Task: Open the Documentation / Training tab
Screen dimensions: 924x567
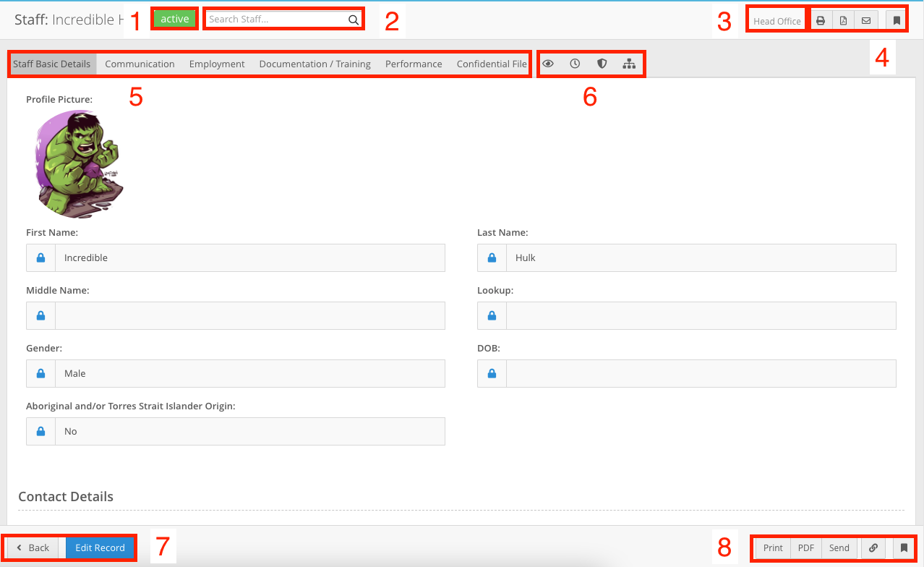Action: (x=315, y=64)
